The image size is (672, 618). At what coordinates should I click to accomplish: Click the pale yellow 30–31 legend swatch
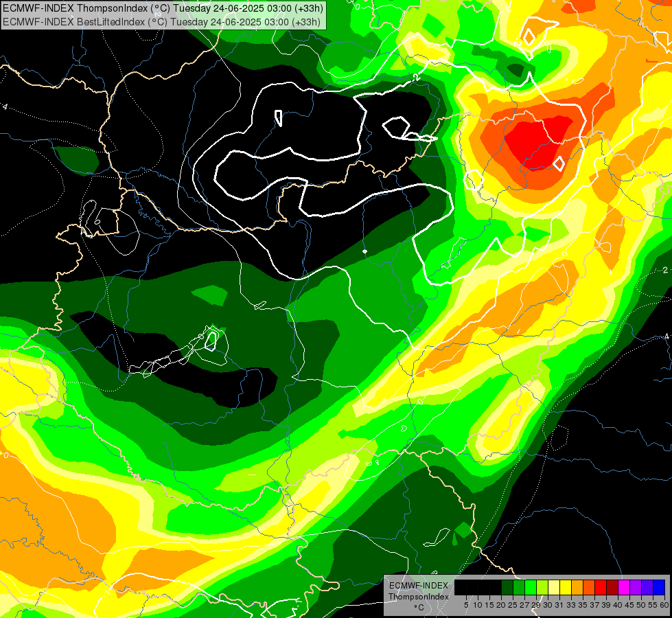click(x=554, y=587)
